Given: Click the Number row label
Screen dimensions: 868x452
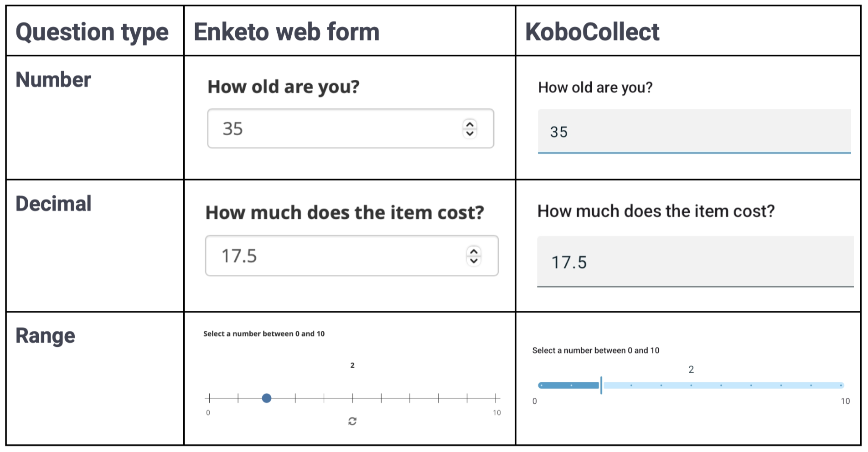Looking at the screenshot, I should (x=53, y=79).
